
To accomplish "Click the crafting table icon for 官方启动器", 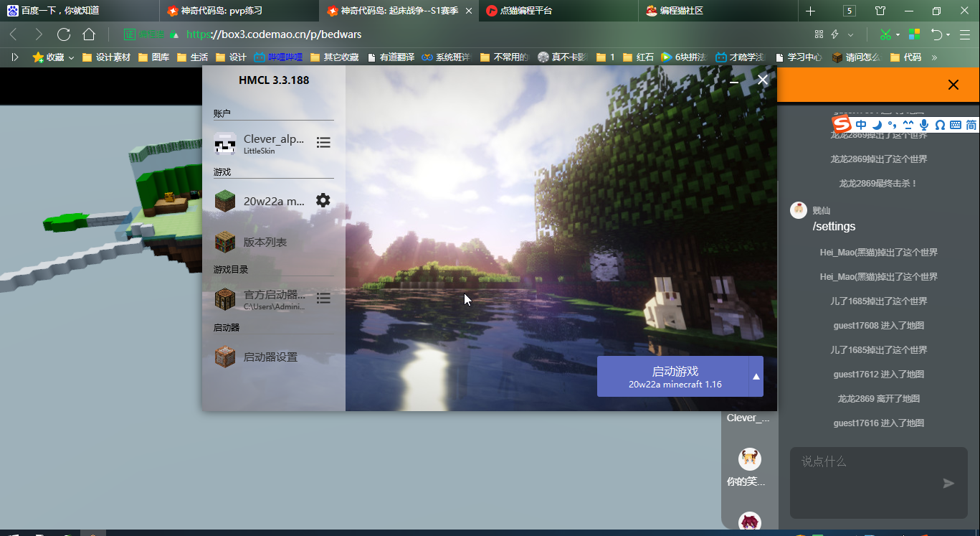I will coord(225,298).
